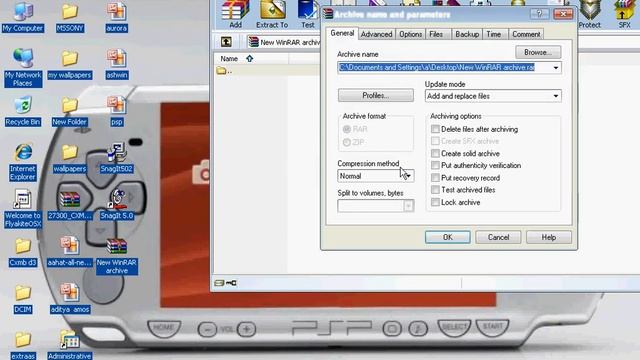Click the SFX toolbar icon
Image resolution: width=640 pixels, height=360 pixels.
624,14
